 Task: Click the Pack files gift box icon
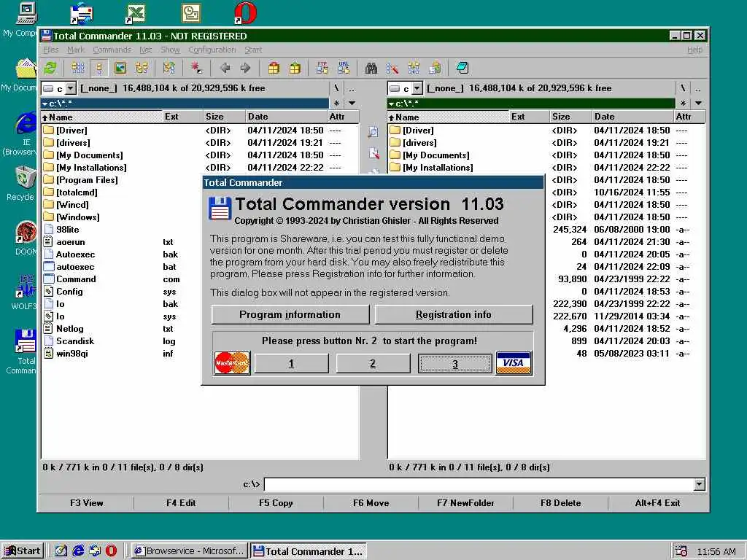coord(274,68)
